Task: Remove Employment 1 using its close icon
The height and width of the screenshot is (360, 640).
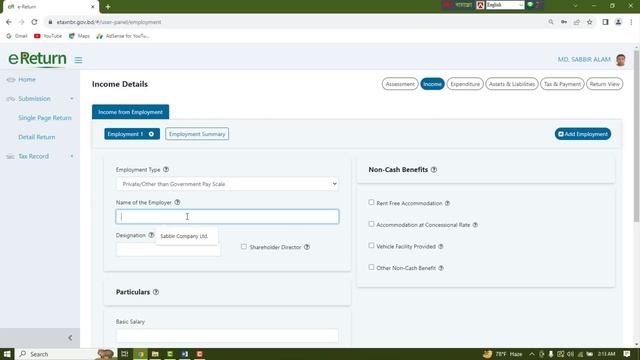Action: pos(151,134)
